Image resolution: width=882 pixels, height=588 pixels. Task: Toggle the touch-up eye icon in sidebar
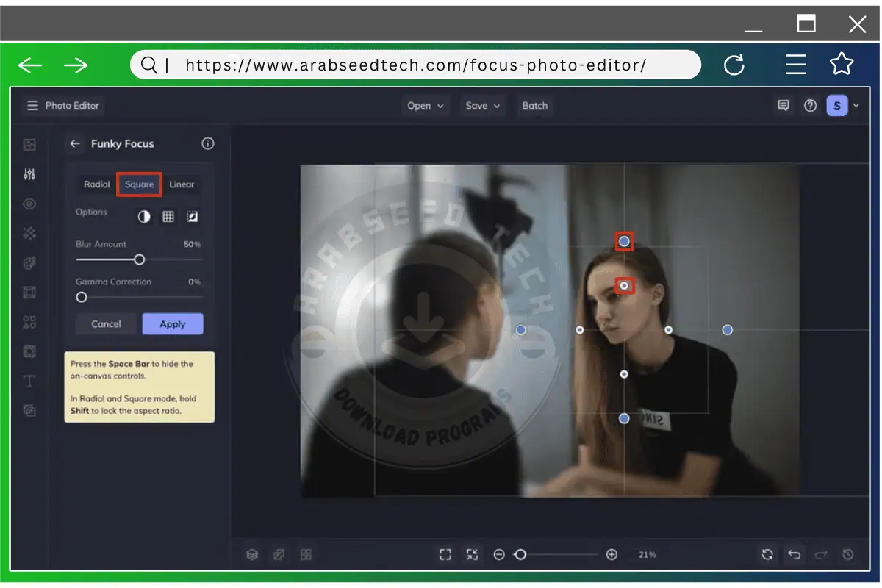point(29,204)
